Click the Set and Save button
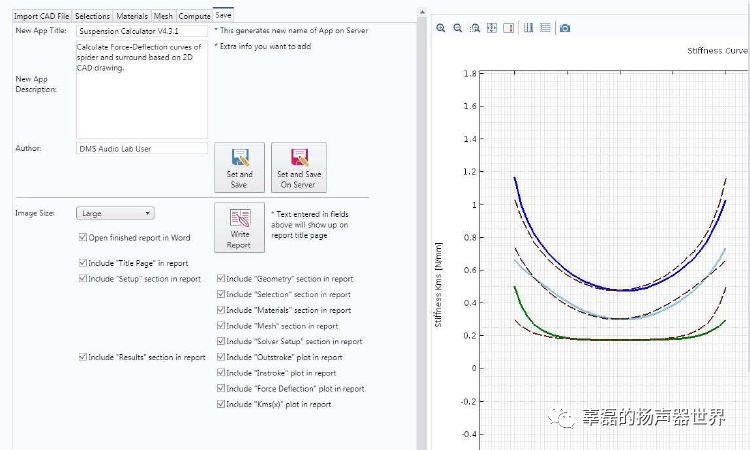Image resolution: width=750 pixels, height=450 pixels. click(x=239, y=167)
